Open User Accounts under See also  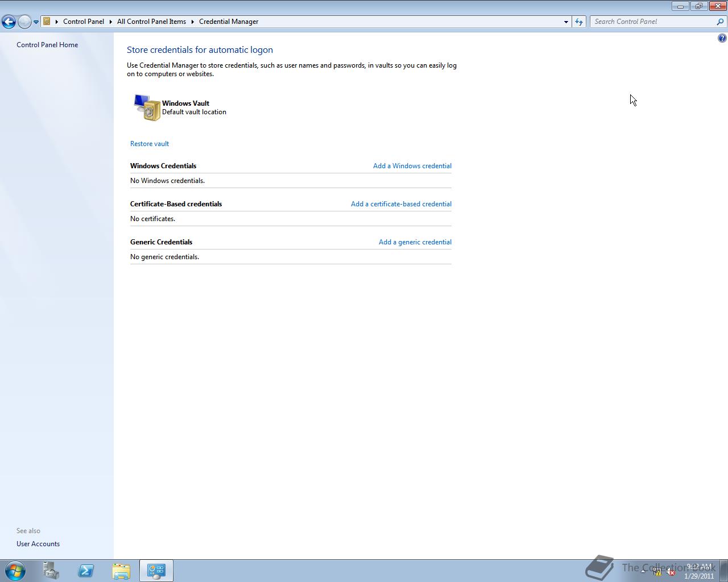(x=38, y=544)
